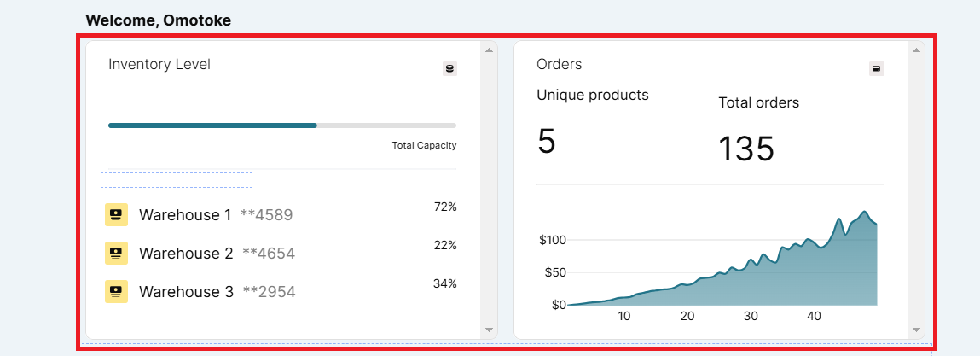This screenshot has width=980, height=356.
Task: Select the Warehouse 2 row label
Action: coord(186,254)
